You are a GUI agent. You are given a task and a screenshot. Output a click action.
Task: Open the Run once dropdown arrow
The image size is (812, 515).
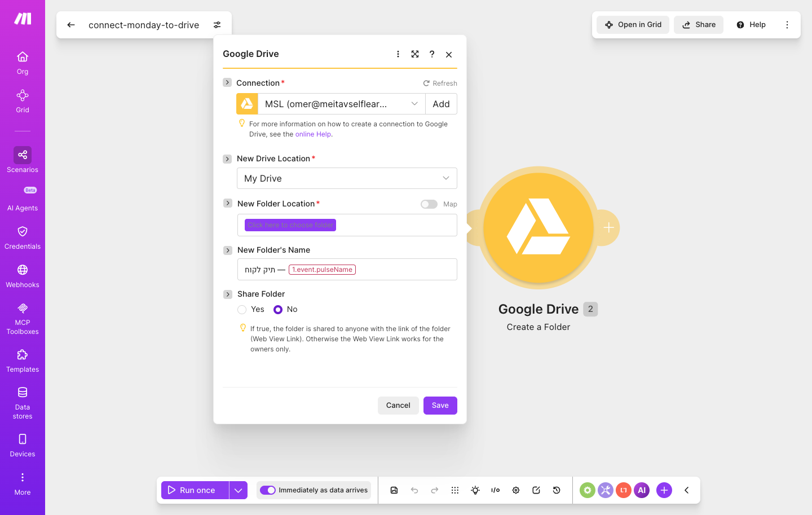click(x=239, y=490)
